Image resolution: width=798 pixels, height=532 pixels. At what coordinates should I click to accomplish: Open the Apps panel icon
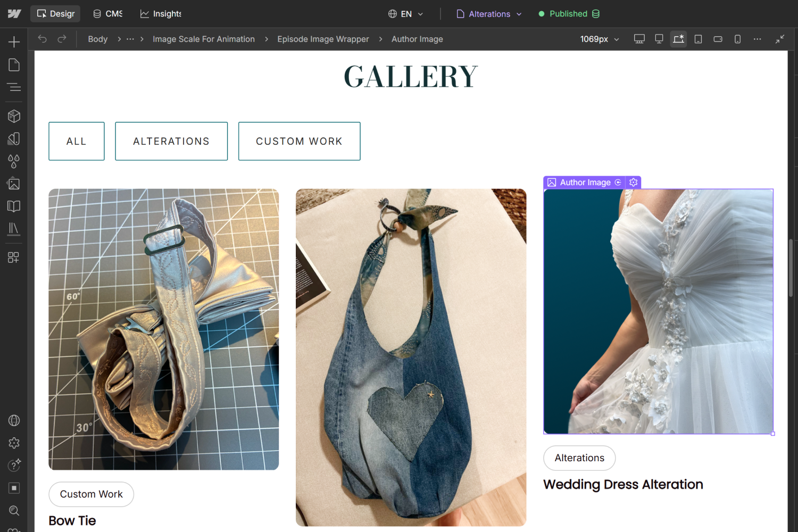pos(14,257)
